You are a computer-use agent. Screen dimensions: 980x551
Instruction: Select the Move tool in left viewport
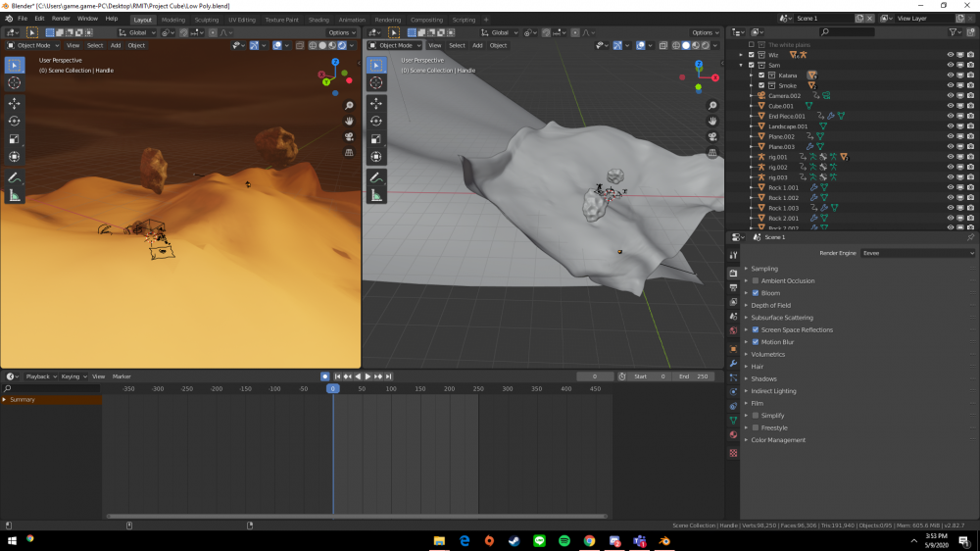[x=15, y=103]
